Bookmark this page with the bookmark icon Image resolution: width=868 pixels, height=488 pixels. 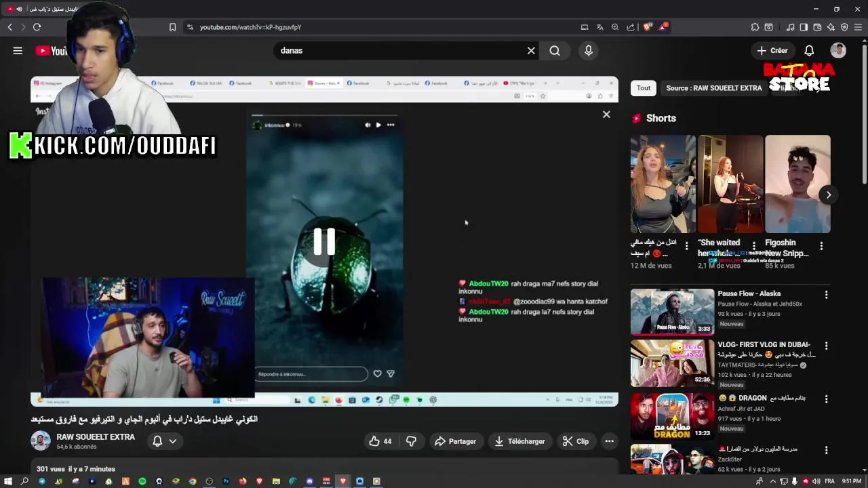click(x=172, y=27)
